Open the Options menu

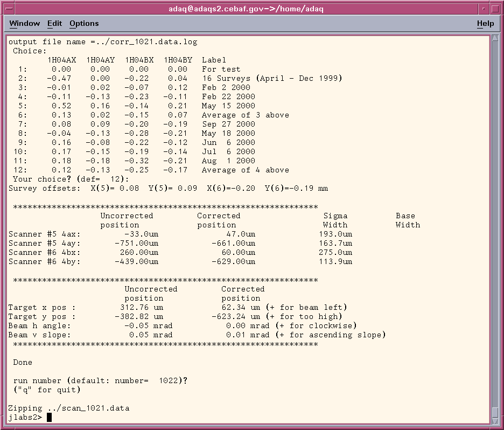pos(84,24)
